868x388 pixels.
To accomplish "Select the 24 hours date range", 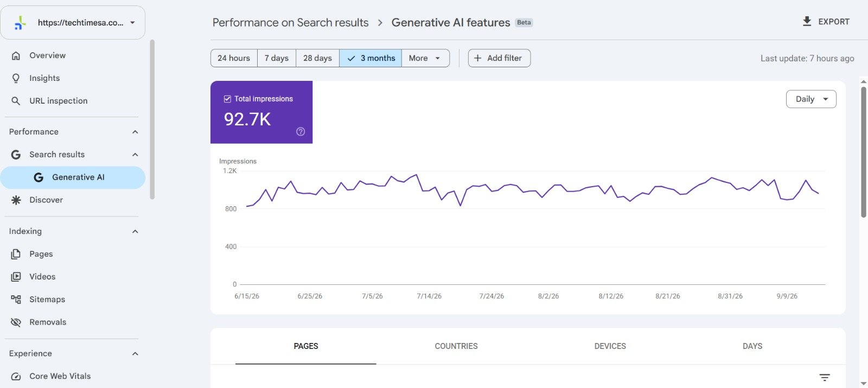I will pyautogui.click(x=234, y=58).
